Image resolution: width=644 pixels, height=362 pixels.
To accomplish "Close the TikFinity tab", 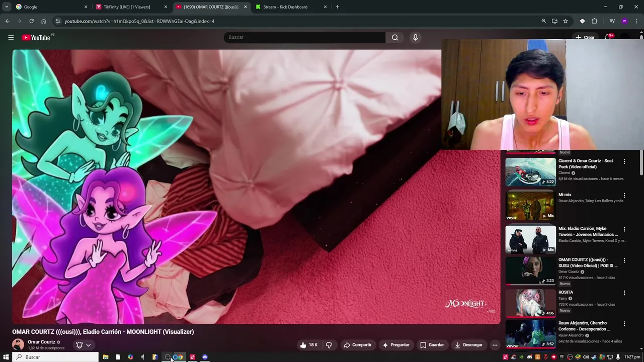I will pyautogui.click(x=166, y=7).
